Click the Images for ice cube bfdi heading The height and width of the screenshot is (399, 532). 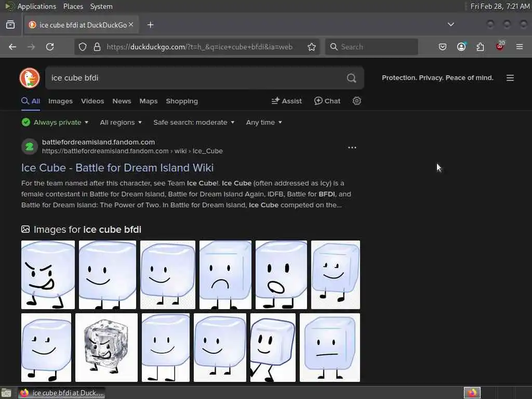click(x=81, y=230)
